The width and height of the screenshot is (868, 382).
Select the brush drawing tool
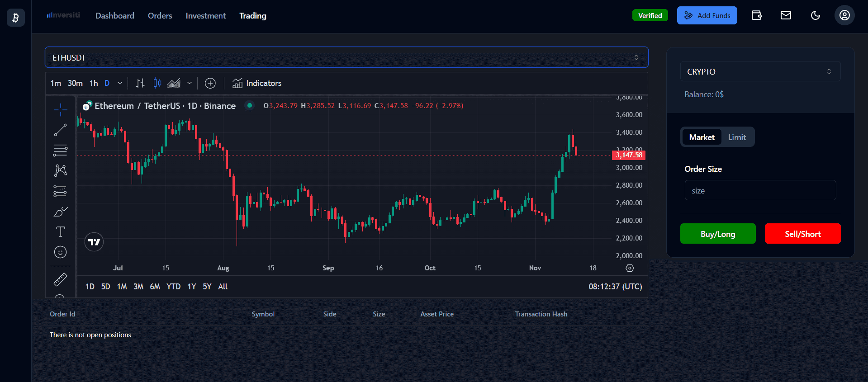[x=61, y=212]
